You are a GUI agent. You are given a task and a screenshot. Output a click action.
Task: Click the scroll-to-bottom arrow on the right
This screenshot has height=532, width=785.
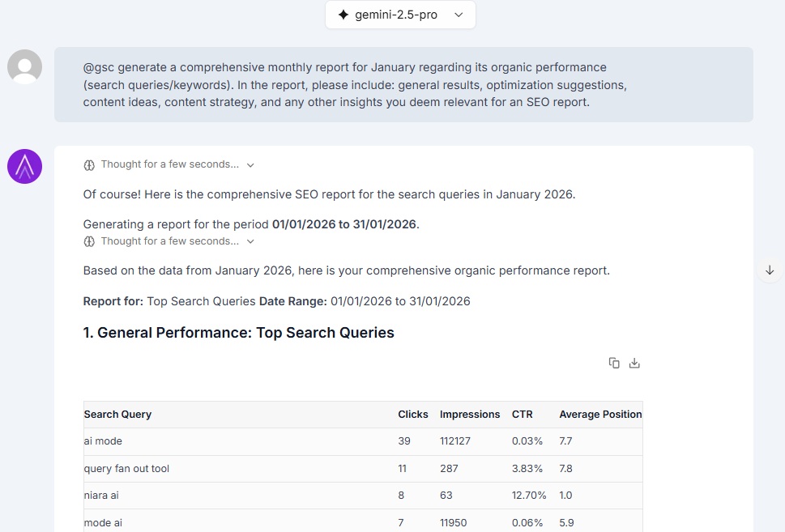pyautogui.click(x=768, y=270)
